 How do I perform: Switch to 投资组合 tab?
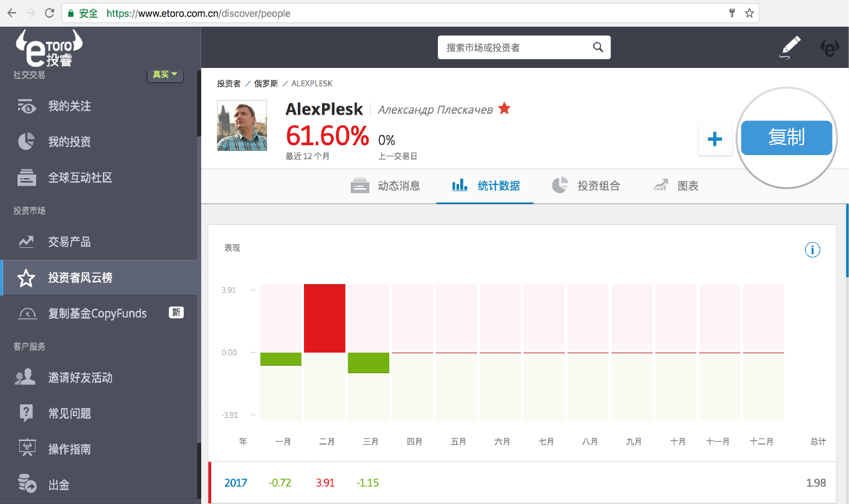pos(586,186)
